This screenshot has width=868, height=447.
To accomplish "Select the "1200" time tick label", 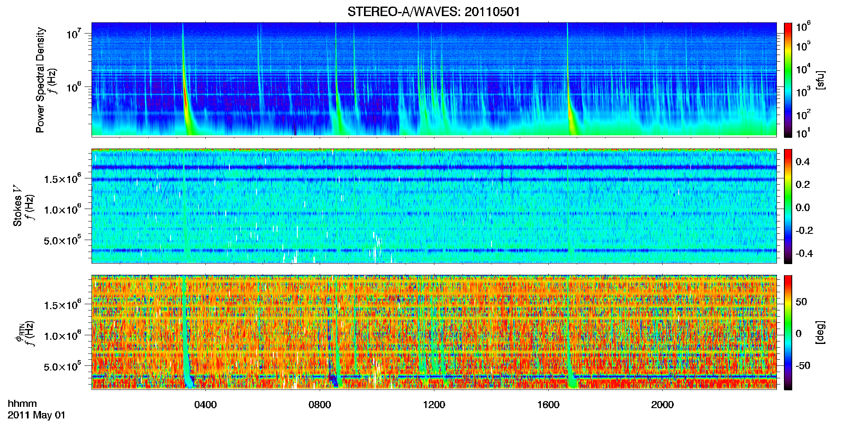I will pos(434,404).
